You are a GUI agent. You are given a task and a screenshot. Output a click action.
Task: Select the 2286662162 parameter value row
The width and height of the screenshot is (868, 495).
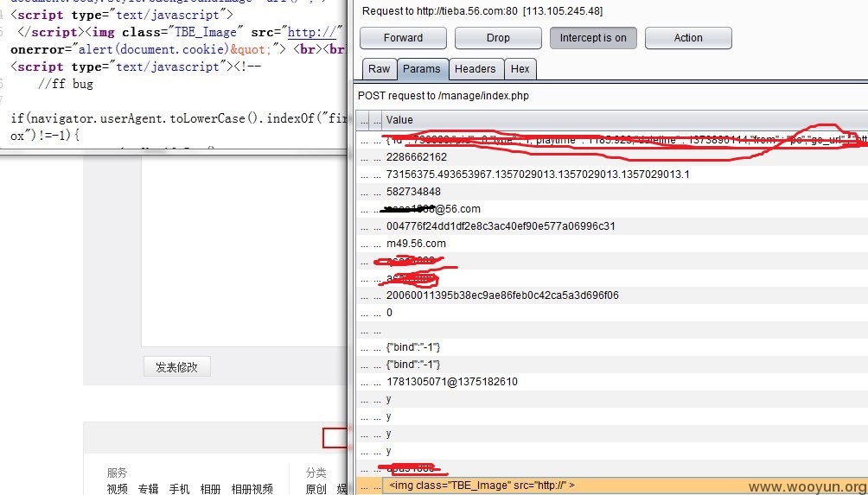click(x=612, y=157)
